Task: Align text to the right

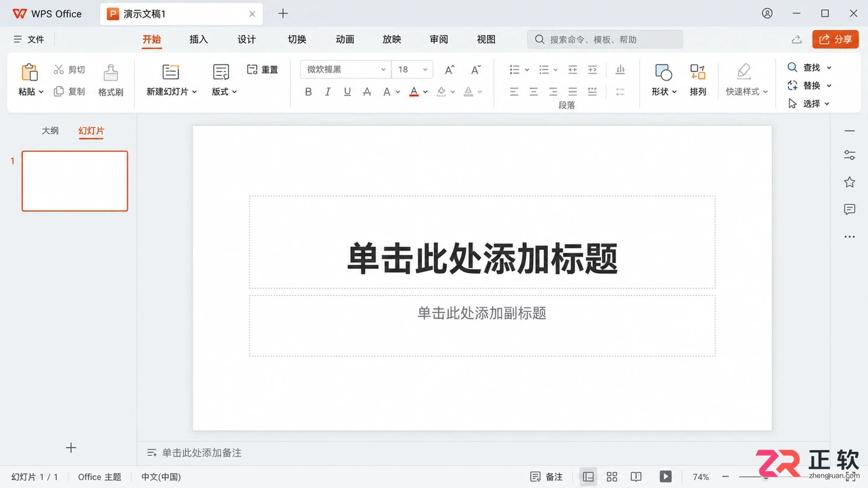Action: coord(553,92)
